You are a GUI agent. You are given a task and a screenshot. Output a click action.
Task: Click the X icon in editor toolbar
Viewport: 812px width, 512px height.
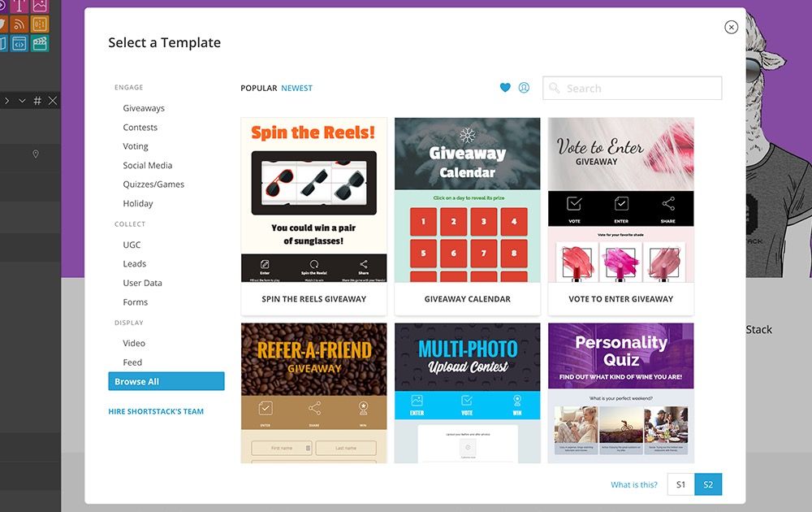53,101
